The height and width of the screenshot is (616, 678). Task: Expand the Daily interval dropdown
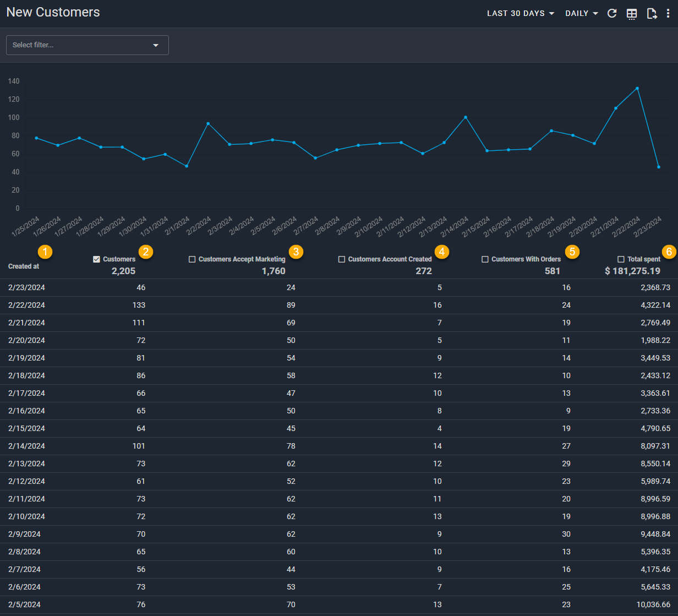tap(581, 14)
